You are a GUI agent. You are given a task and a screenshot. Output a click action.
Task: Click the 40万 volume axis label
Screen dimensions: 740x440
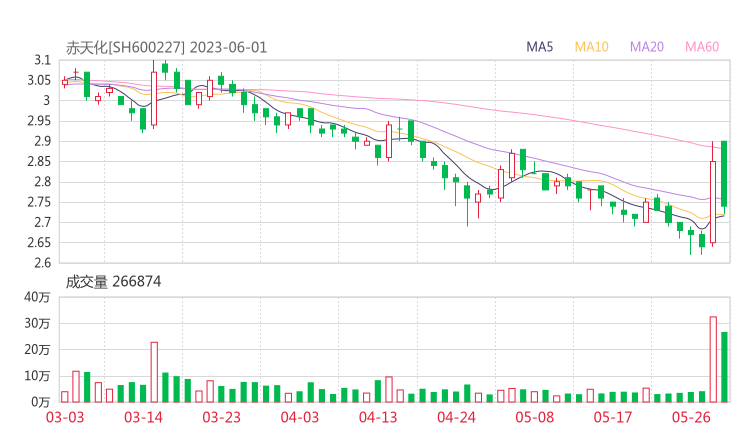click(x=37, y=297)
